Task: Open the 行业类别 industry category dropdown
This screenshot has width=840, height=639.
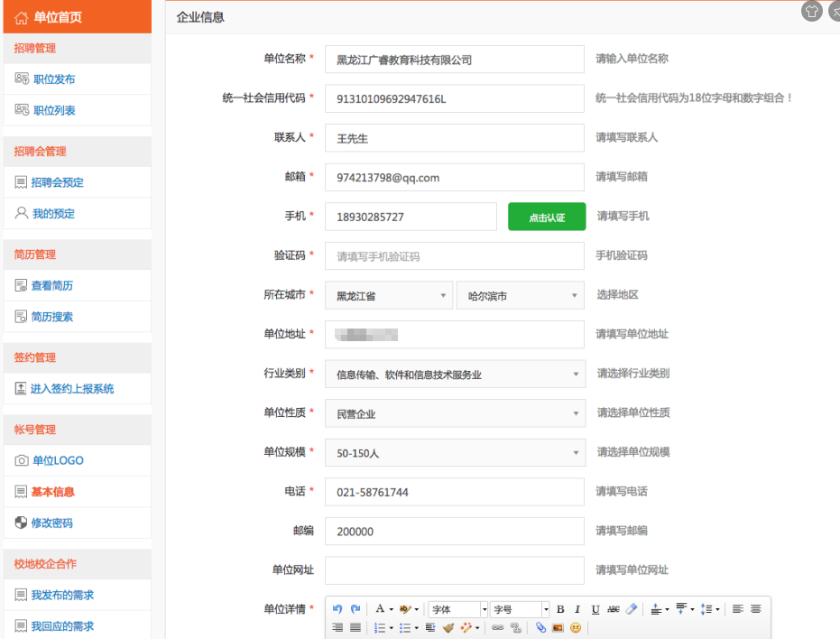Action: point(455,375)
